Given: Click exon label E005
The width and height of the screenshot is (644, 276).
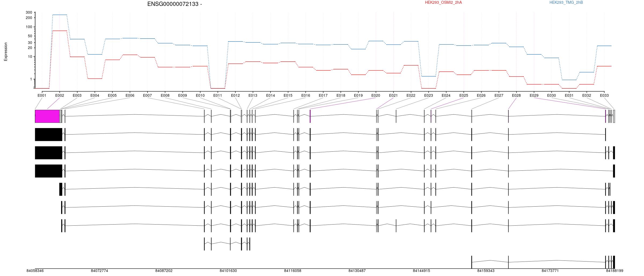Looking at the screenshot, I should pos(112,95).
